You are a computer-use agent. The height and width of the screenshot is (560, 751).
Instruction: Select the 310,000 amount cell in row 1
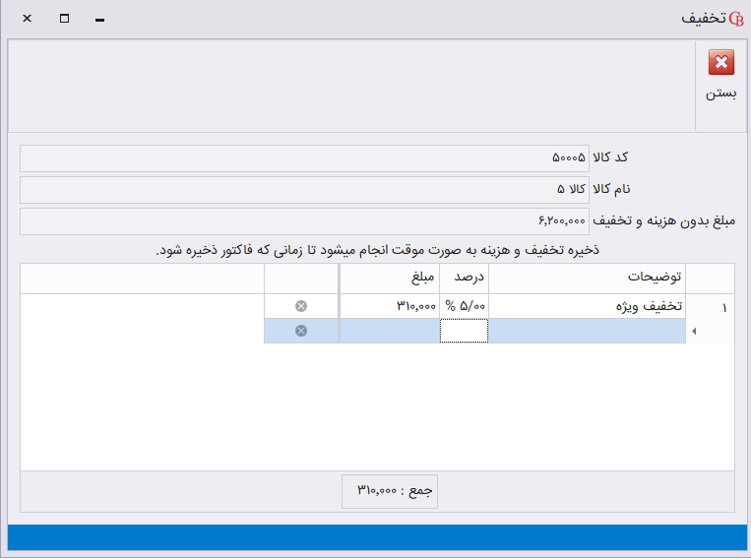click(x=389, y=306)
